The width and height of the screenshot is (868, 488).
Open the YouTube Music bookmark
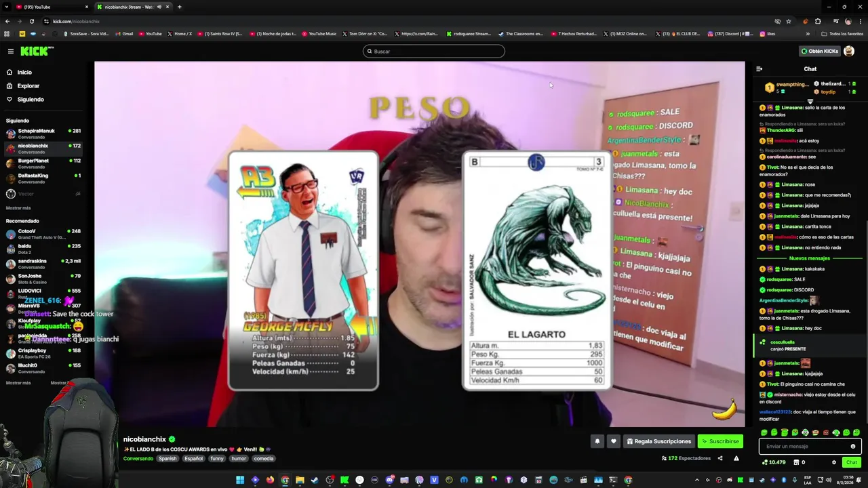(319, 34)
